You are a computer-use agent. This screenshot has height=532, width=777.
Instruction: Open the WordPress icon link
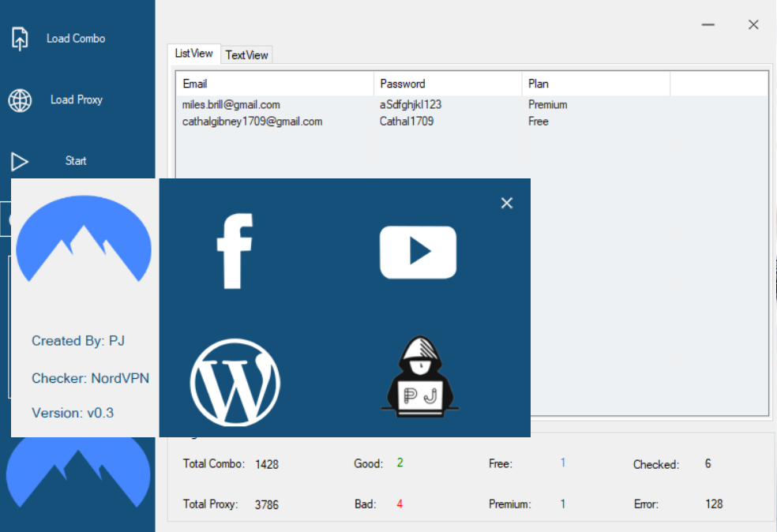[235, 382]
